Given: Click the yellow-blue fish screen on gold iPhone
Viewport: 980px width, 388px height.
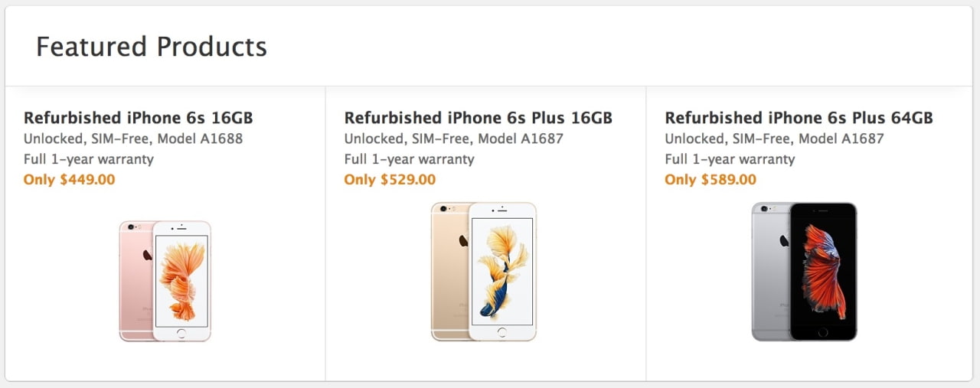Looking at the screenshot, I should (502, 272).
